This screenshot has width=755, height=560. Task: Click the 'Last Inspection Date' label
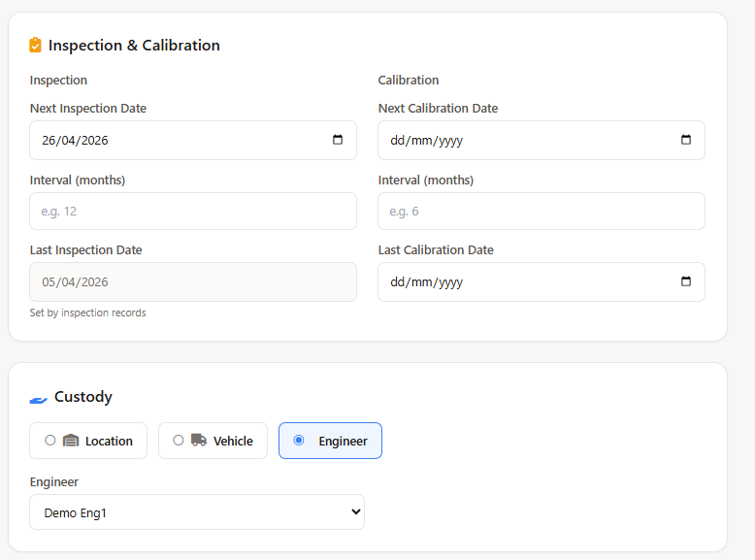[x=85, y=249]
